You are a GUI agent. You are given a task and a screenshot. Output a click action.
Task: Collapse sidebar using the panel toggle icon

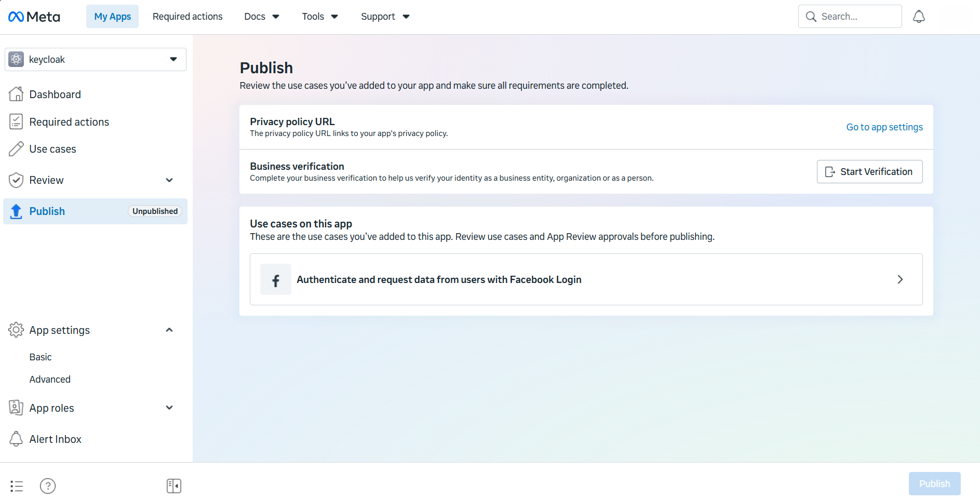tap(174, 486)
